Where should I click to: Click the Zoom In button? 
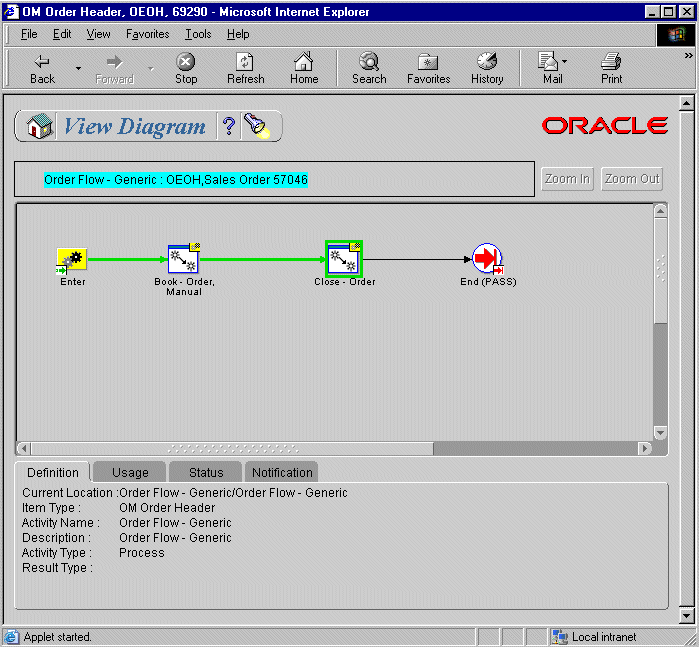pos(567,179)
